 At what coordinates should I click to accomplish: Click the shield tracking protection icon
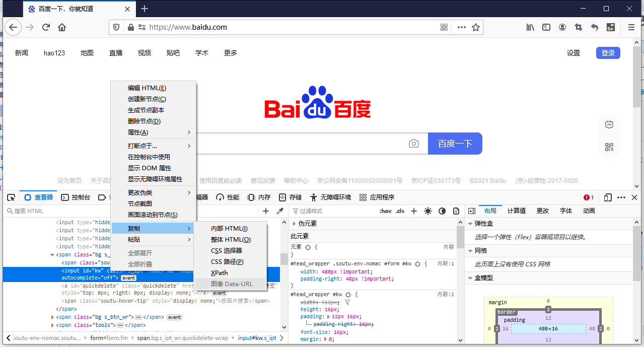coord(116,27)
